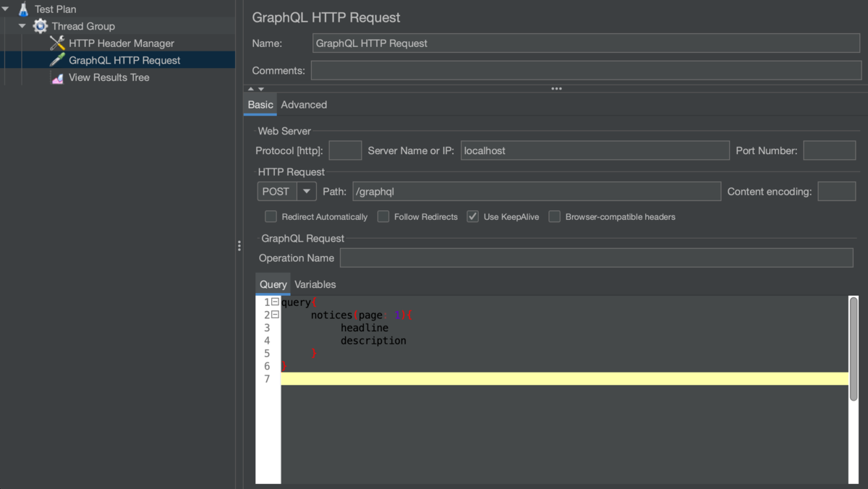
Task: Click line number 5 in the gutter
Action: 267,354
